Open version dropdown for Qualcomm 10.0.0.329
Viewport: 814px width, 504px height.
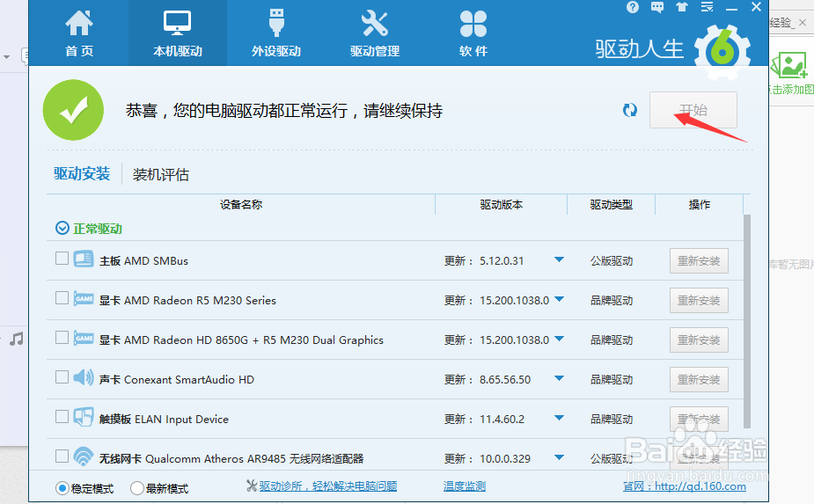coord(559,457)
